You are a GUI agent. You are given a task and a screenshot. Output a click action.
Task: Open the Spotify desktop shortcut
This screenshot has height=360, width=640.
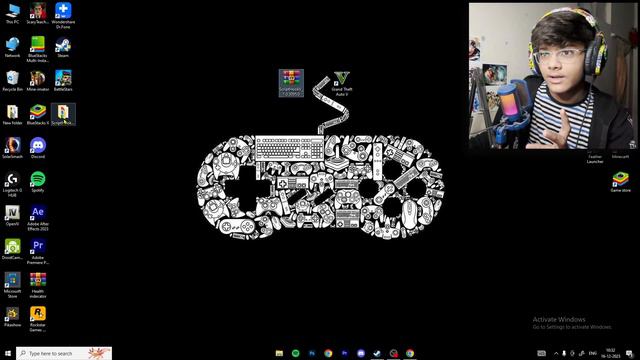pos(38,182)
